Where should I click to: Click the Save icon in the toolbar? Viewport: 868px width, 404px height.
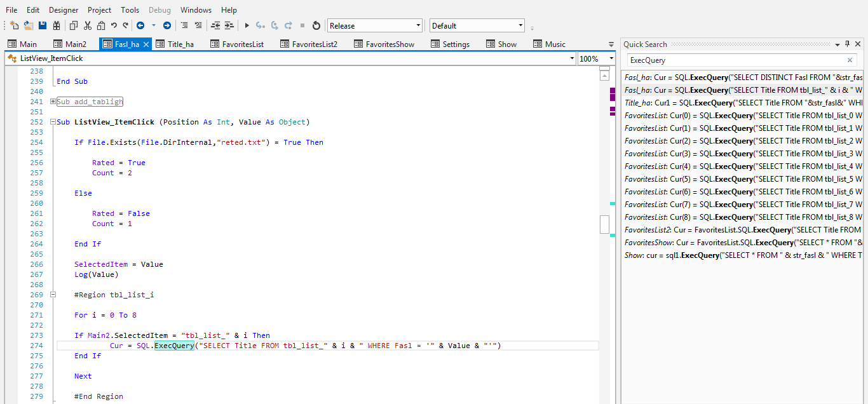[43, 25]
